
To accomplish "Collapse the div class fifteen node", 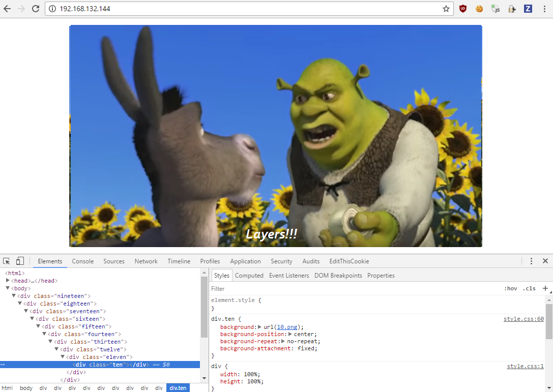I will (x=38, y=326).
